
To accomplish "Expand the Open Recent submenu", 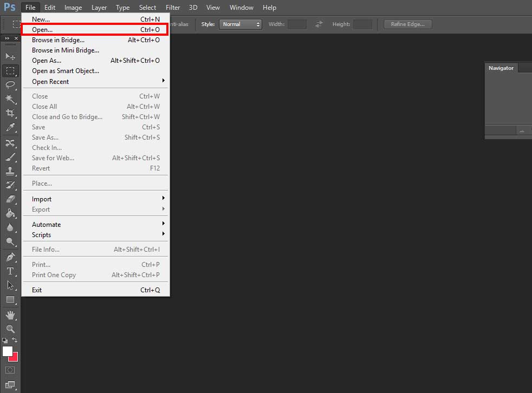I will pyautogui.click(x=96, y=81).
